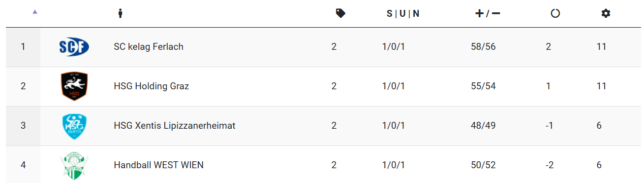644x183 pixels.
Task: Click the 55/54 goals value for Graz
Action: coord(483,86)
